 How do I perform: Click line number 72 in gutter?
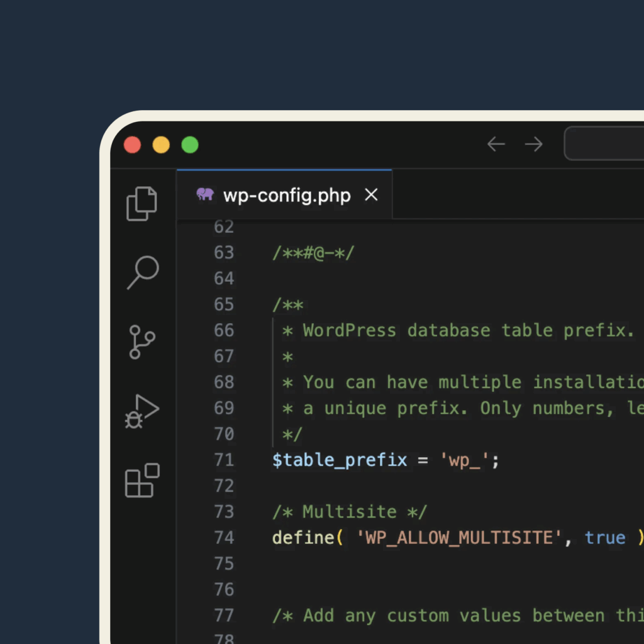click(224, 486)
